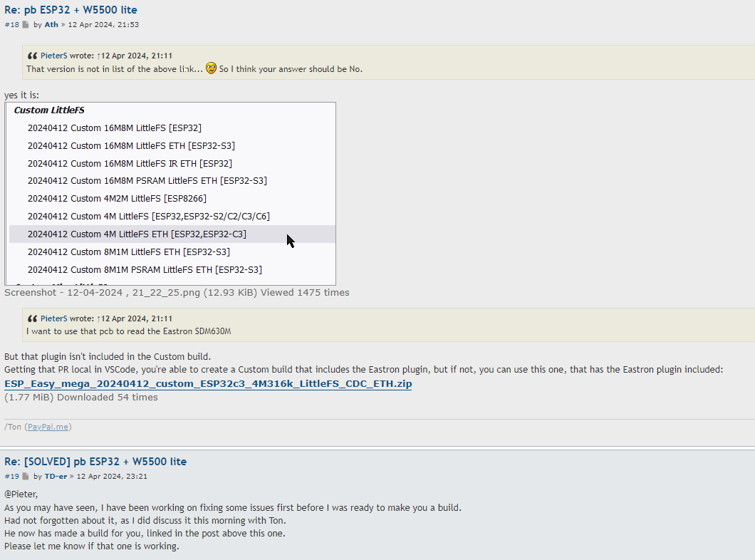The image size is (755, 560).
Task: Select highlighted 'Custom 4M LittleFS ETH [ESP32,ESP32-C3]'
Action: click(172, 234)
